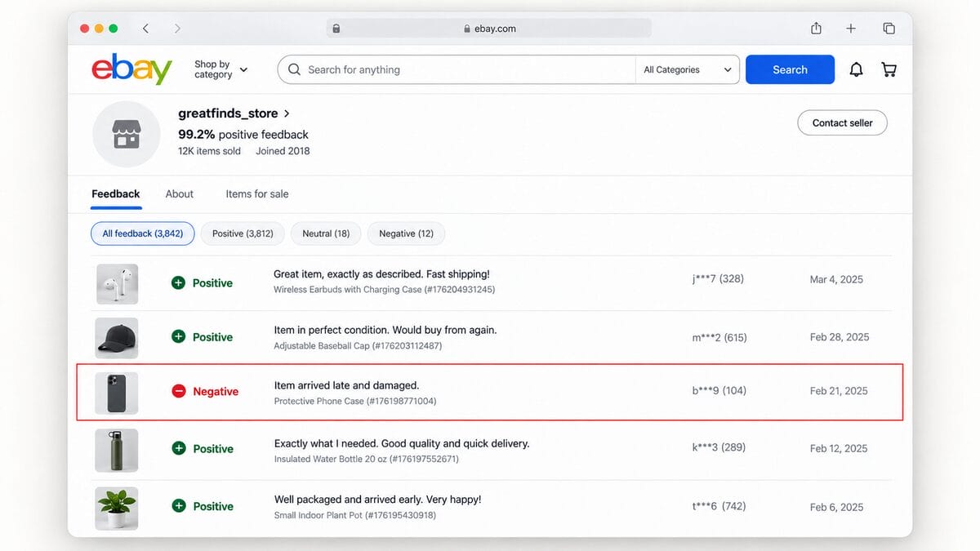Open Wireless Earbuds with Charging Case item link
This screenshot has height=551, width=980.
(x=384, y=290)
